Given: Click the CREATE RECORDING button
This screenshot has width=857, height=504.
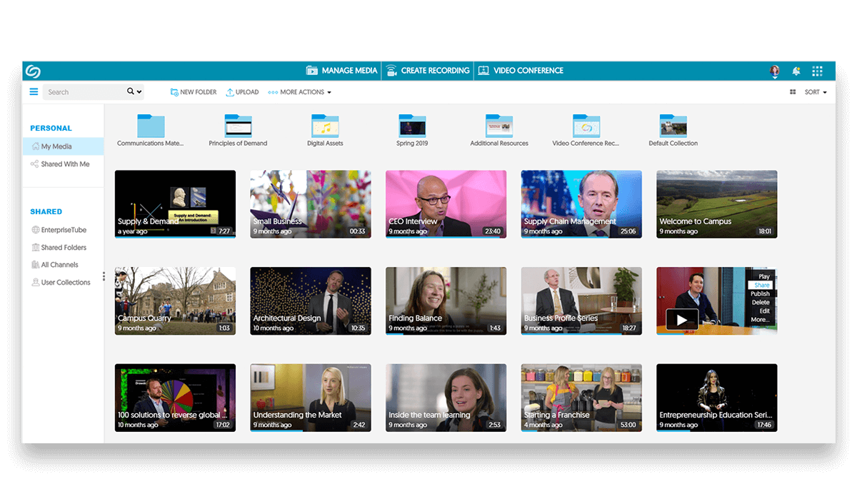Looking at the screenshot, I should tap(426, 71).
